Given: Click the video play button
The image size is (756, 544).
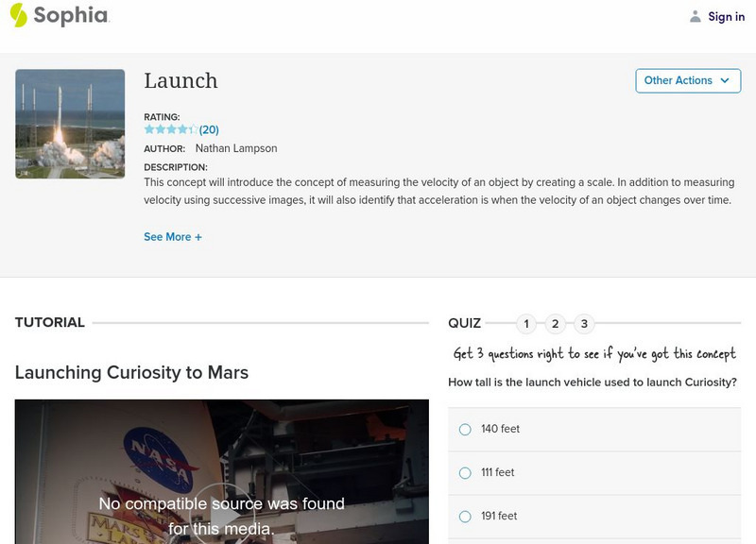Looking at the screenshot, I should [x=221, y=515].
